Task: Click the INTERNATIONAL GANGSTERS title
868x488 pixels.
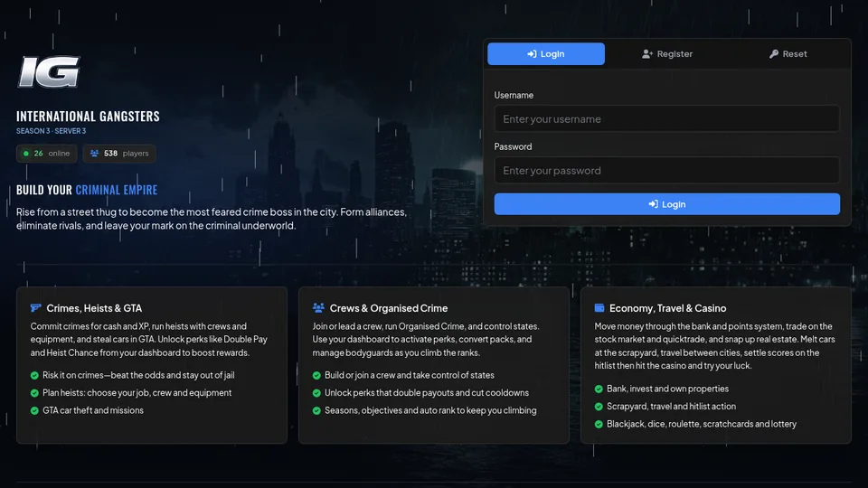Action: (x=88, y=117)
